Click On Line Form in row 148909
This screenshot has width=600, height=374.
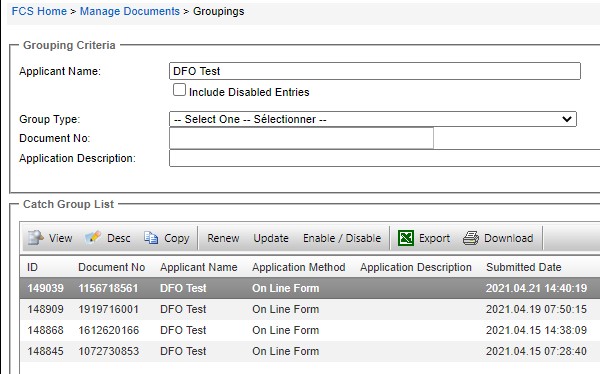(285, 309)
